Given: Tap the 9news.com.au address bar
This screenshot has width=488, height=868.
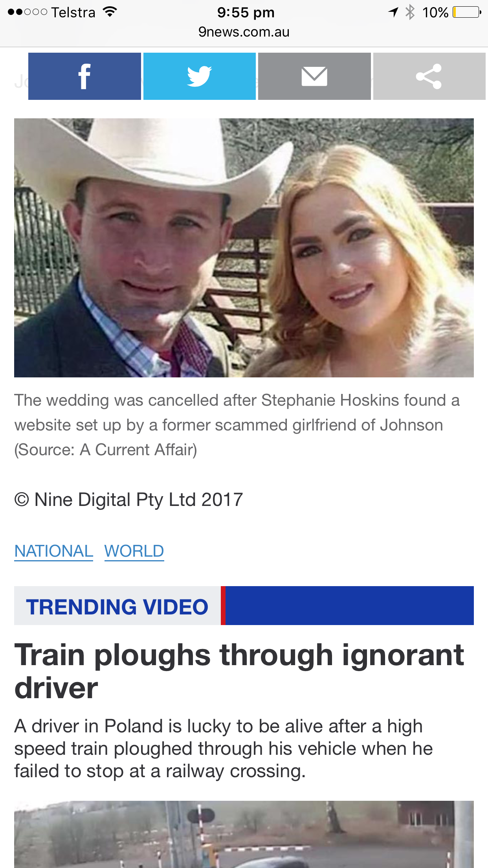Looking at the screenshot, I should (244, 32).
